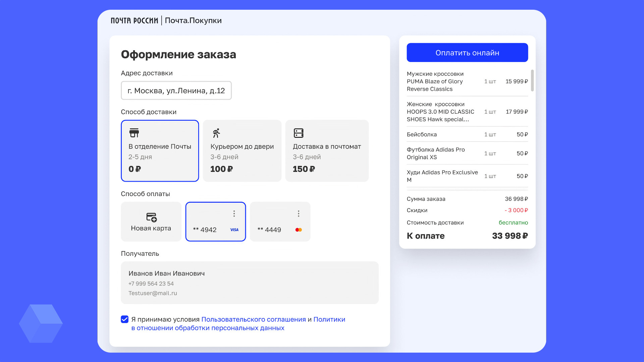644x362 pixels.
Task: Click the post office storefront delivery icon
Action: coord(134,133)
